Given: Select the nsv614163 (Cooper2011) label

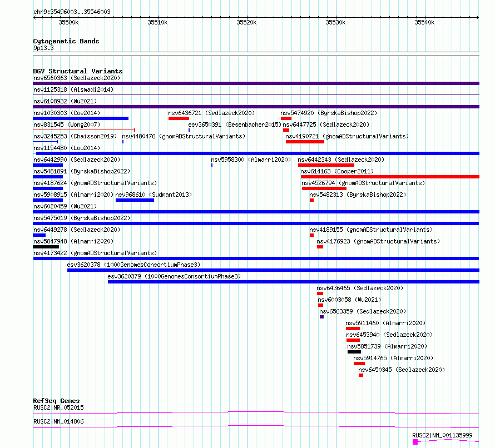Looking at the screenshot, I should pos(337,171).
